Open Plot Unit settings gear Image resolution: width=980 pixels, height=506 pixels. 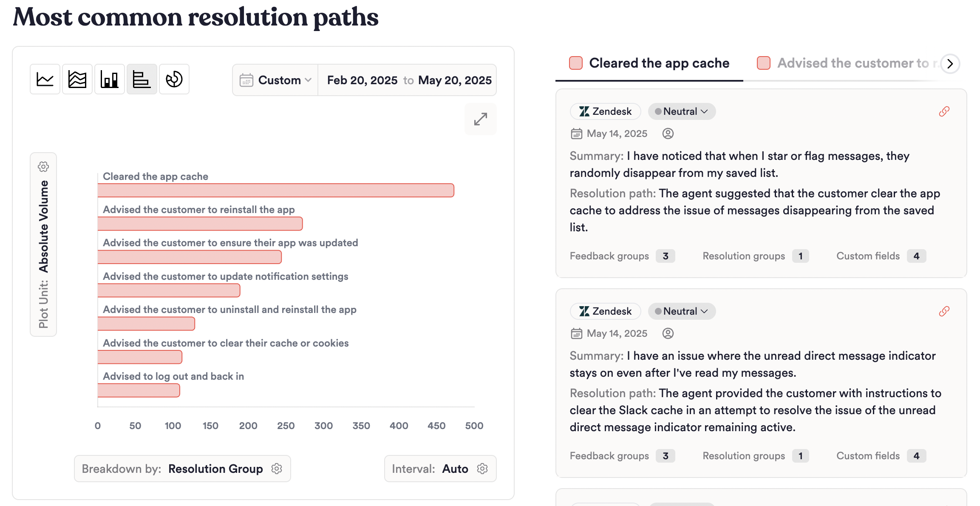(x=43, y=167)
